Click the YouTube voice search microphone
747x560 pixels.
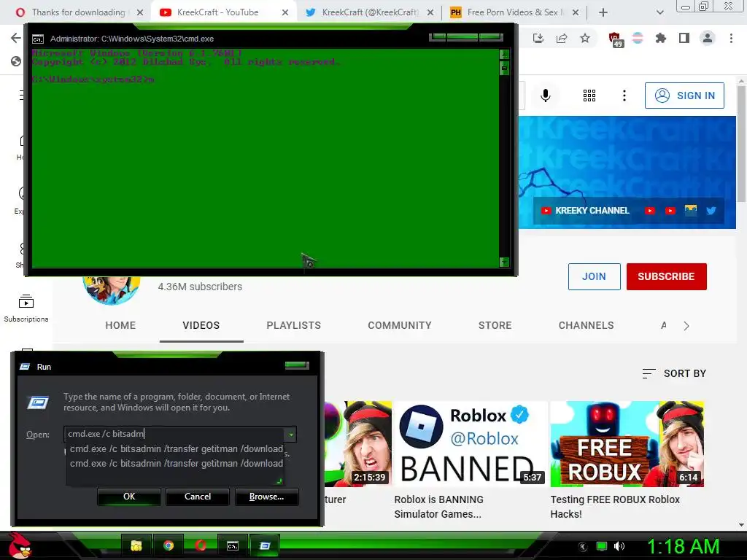(x=546, y=96)
